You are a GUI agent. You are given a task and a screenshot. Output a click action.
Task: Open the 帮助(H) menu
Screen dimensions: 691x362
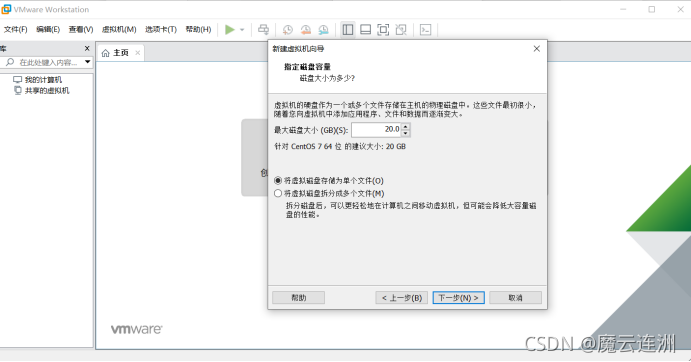[x=198, y=30]
